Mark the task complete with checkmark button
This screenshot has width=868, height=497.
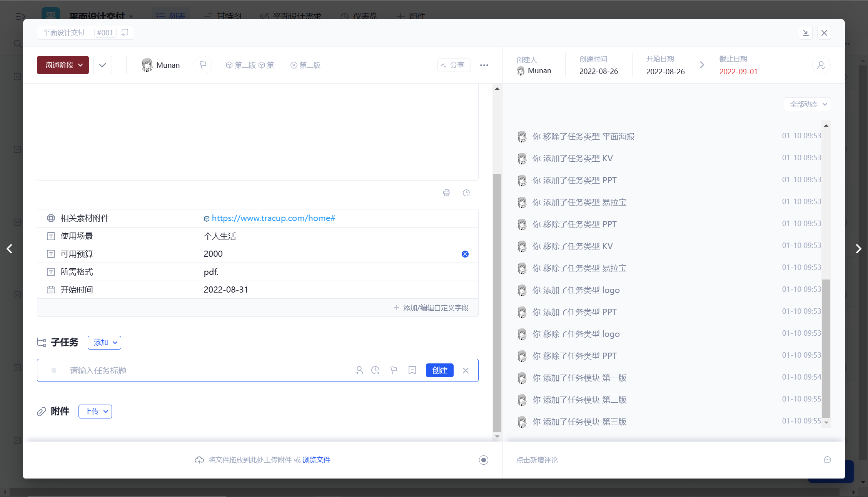click(102, 65)
